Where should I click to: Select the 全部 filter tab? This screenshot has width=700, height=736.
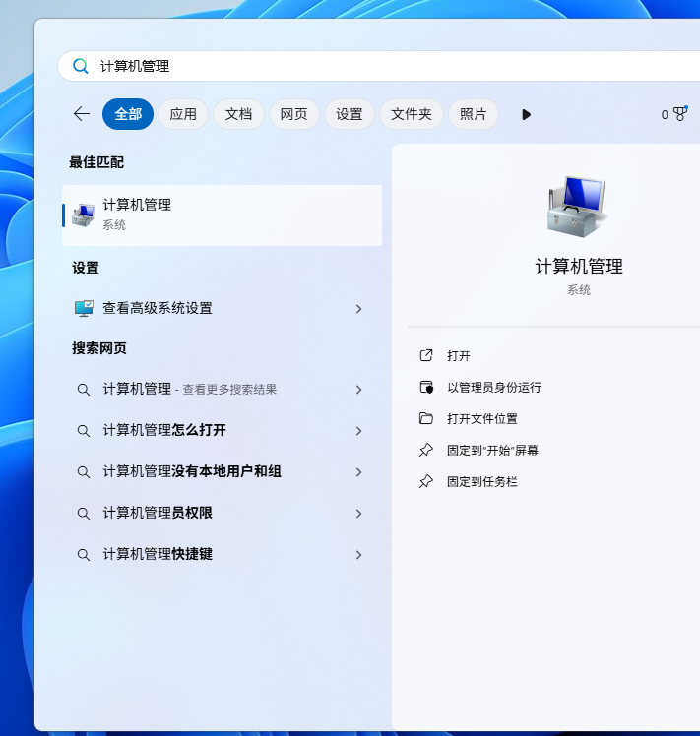coord(128,114)
